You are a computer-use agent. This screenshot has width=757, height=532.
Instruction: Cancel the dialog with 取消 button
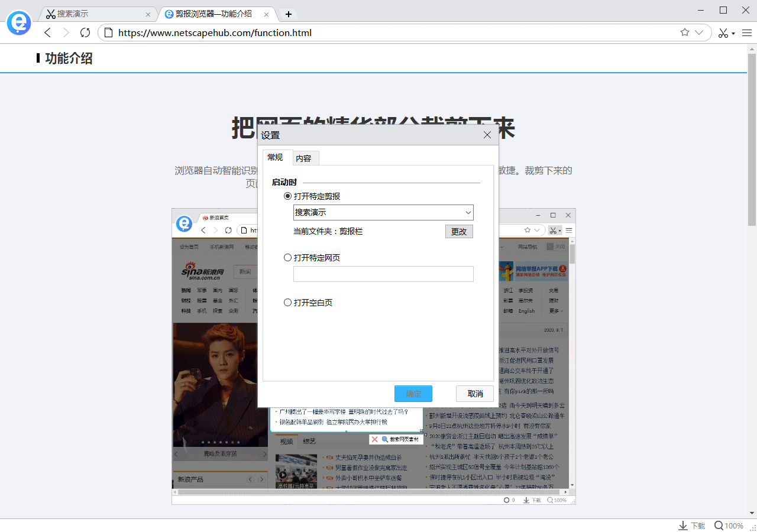(475, 394)
